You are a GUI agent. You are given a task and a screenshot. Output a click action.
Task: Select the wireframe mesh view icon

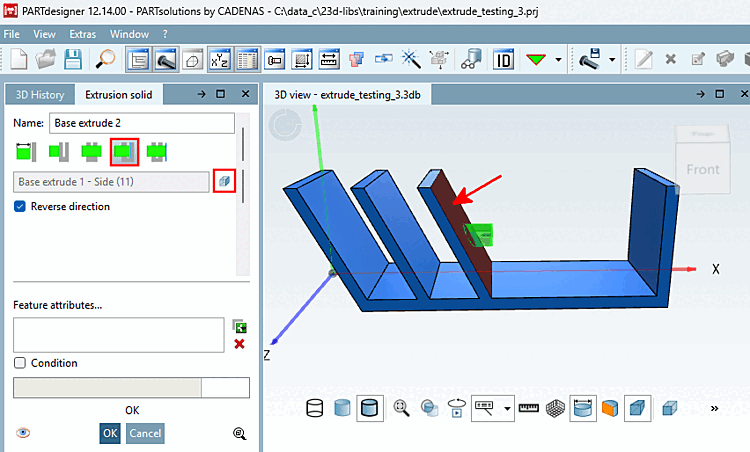click(x=555, y=408)
